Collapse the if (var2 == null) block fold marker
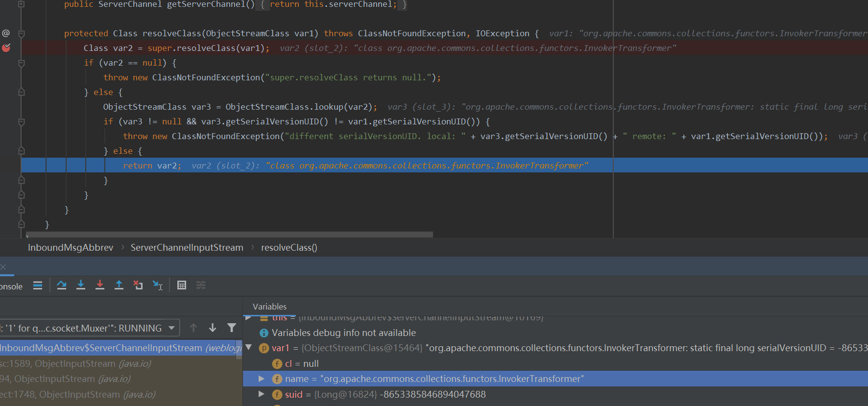 (22, 63)
